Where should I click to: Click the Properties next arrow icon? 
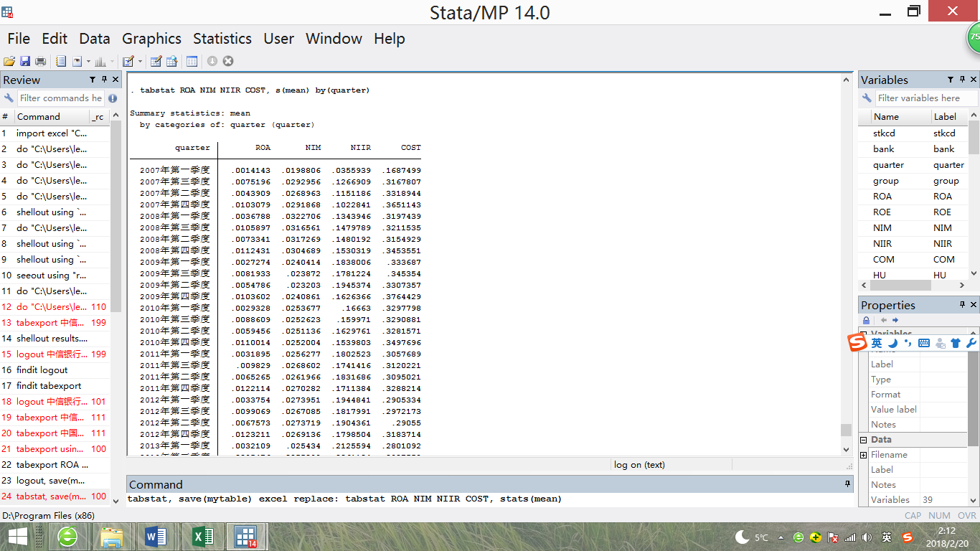(895, 320)
